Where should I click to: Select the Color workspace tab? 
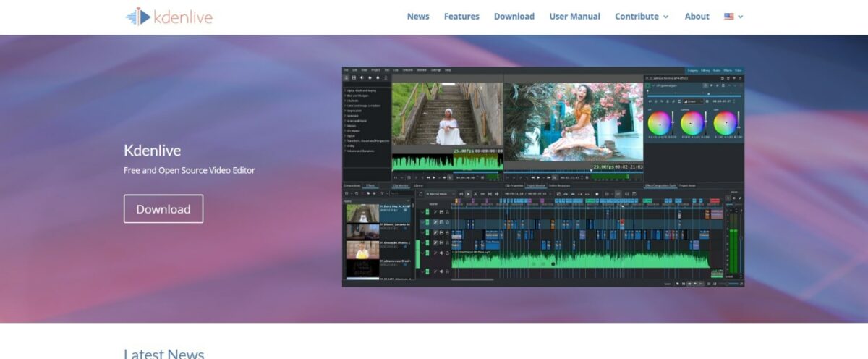tap(738, 70)
